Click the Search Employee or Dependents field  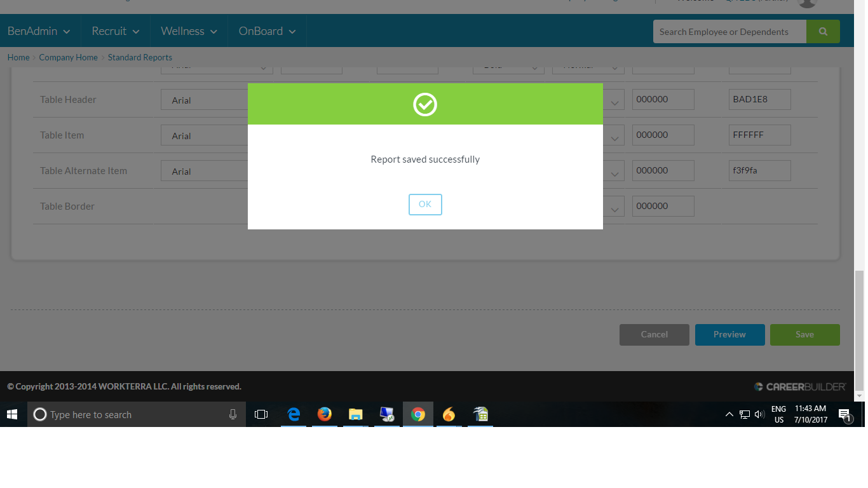(729, 32)
